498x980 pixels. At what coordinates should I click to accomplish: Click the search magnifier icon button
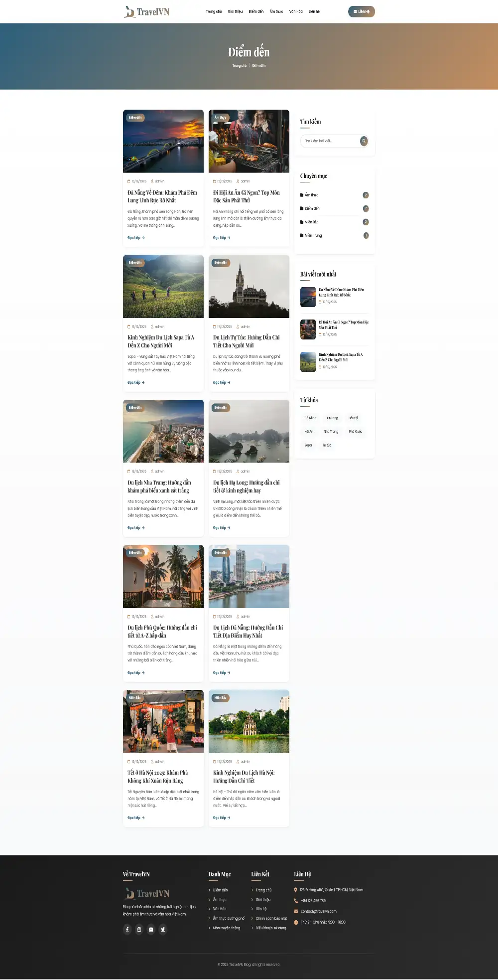click(x=364, y=141)
